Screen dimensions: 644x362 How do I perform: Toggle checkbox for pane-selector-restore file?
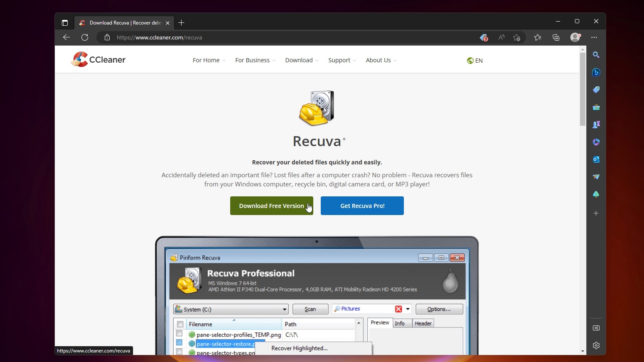pyautogui.click(x=179, y=342)
